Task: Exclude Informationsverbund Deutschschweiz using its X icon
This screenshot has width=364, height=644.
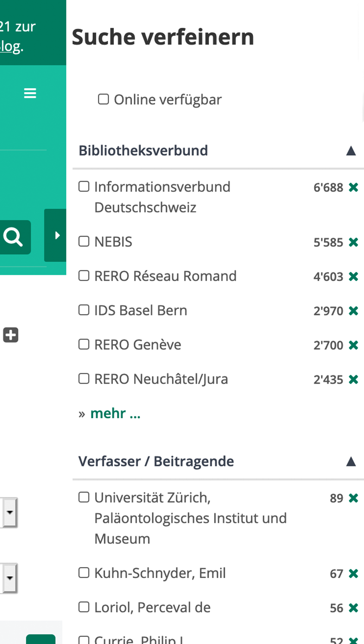Action: [x=353, y=187]
